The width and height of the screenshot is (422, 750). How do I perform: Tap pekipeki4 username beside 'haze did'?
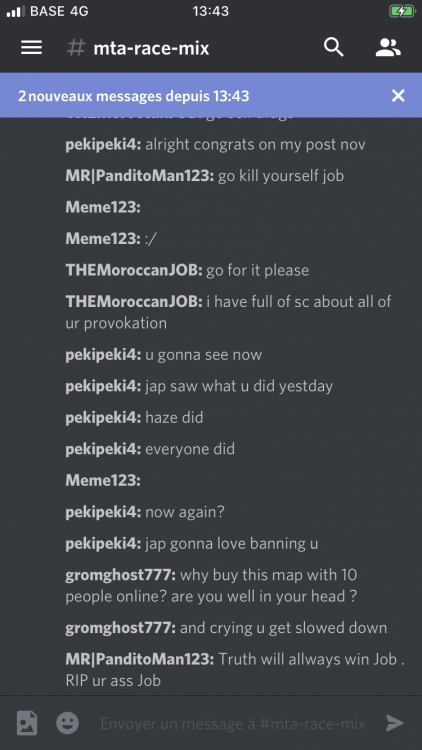pyautogui.click(x=103, y=418)
